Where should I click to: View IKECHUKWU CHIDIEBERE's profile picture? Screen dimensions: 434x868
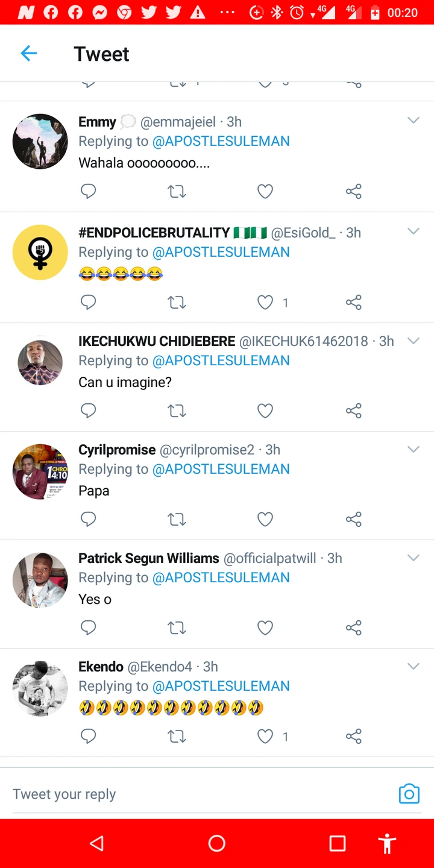40,362
